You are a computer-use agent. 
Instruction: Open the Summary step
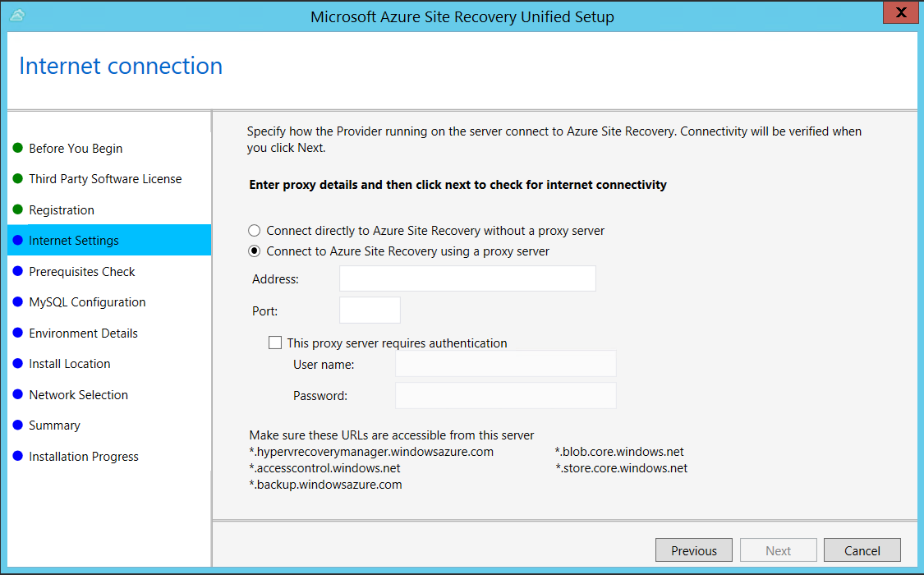pos(54,425)
